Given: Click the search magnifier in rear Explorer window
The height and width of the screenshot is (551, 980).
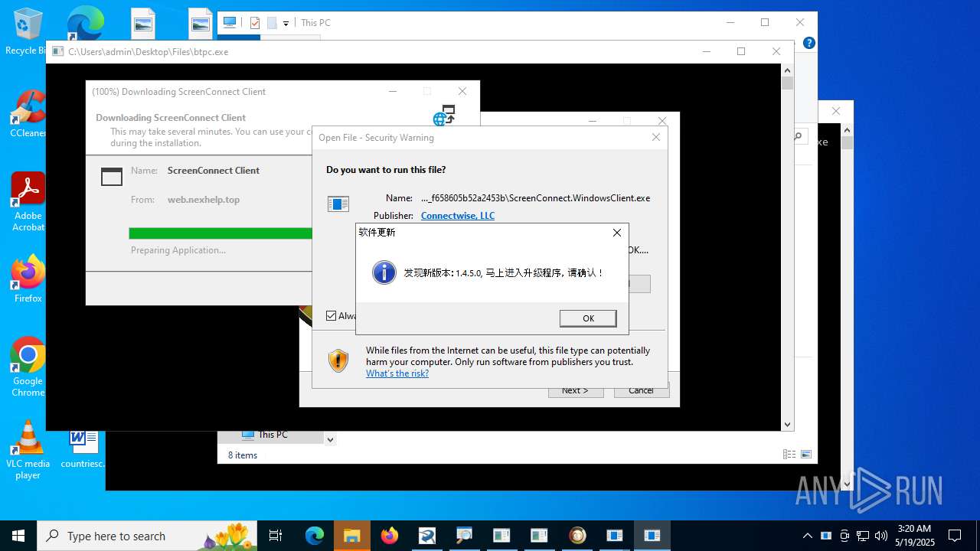Looking at the screenshot, I should (x=799, y=136).
